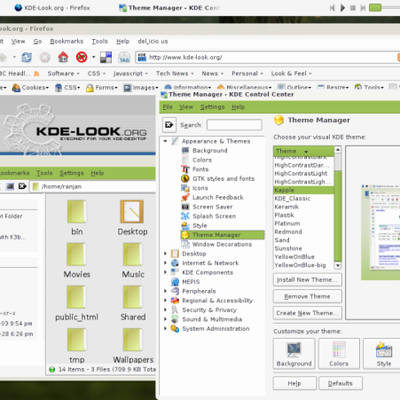The height and width of the screenshot is (400, 400).
Task: Click the Style customize theme button
Action: [383, 353]
